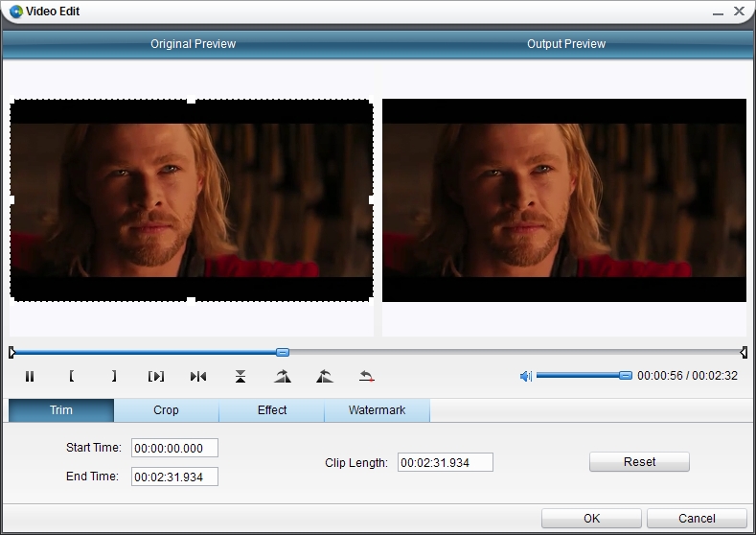Click the bottom-center crop handle

click(192, 301)
